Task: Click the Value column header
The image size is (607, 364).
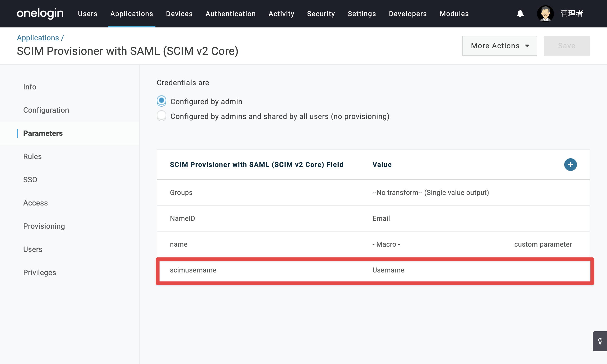Action: pyautogui.click(x=382, y=165)
